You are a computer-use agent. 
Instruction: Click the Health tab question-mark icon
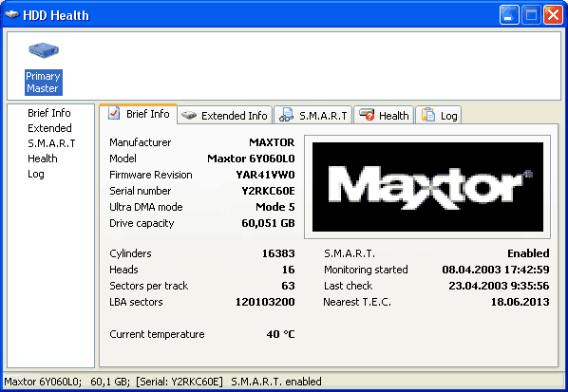pos(367,115)
